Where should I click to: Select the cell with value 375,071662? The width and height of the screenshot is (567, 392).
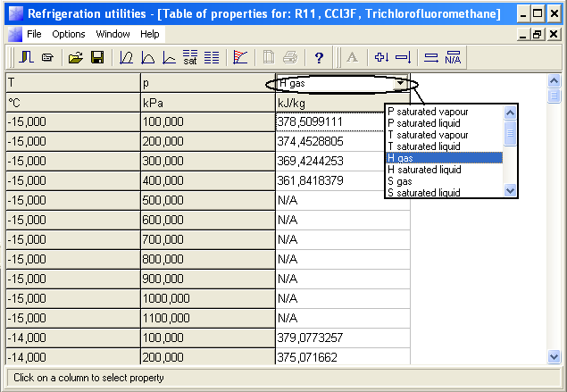tap(343, 357)
